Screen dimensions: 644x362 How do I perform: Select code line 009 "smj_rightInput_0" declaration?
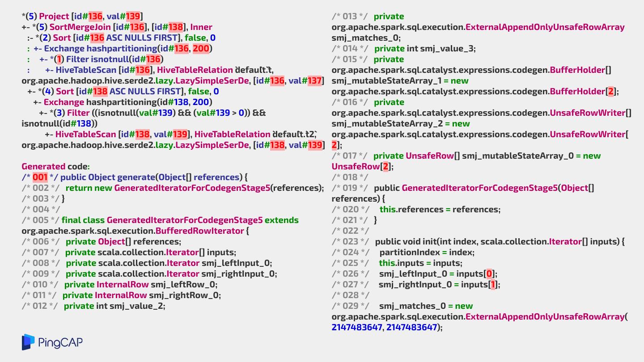pyautogui.click(x=149, y=274)
